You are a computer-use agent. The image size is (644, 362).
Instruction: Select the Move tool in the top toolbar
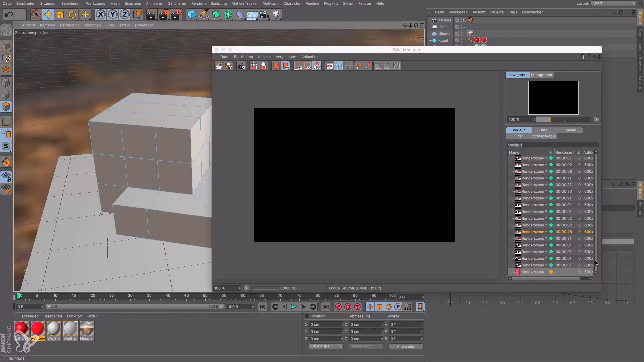(x=48, y=14)
